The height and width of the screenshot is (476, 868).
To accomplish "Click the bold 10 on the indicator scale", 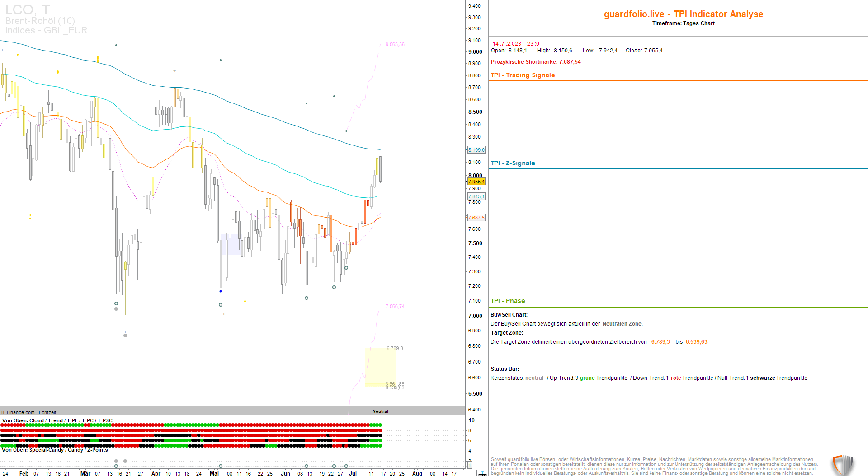I will pos(472,420).
